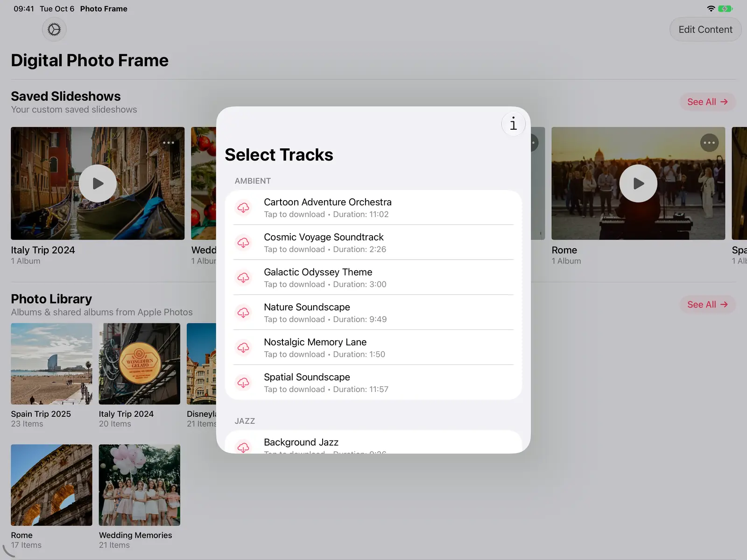Click the 'Saved Slideshows' heading

(x=66, y=96)
